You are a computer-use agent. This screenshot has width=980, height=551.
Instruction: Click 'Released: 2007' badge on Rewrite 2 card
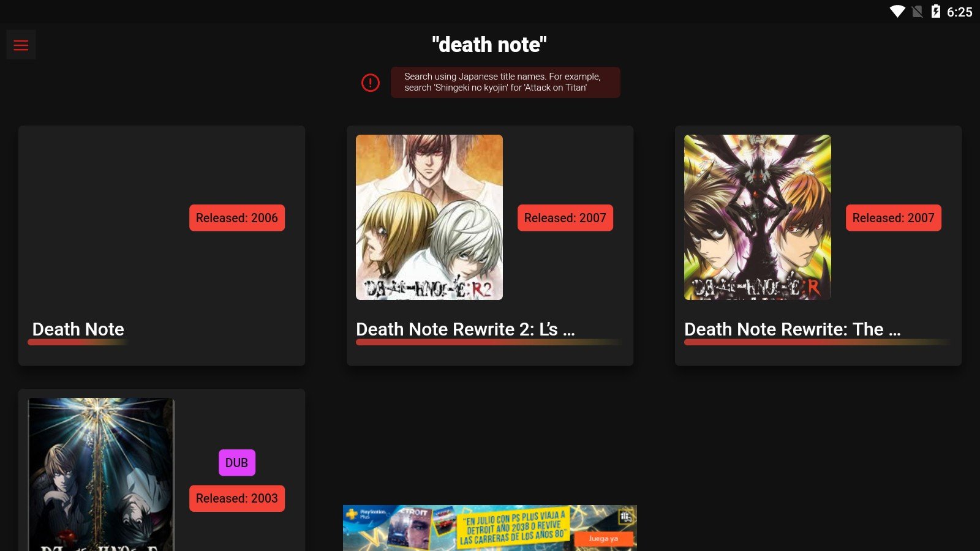(x=565, y=218)
